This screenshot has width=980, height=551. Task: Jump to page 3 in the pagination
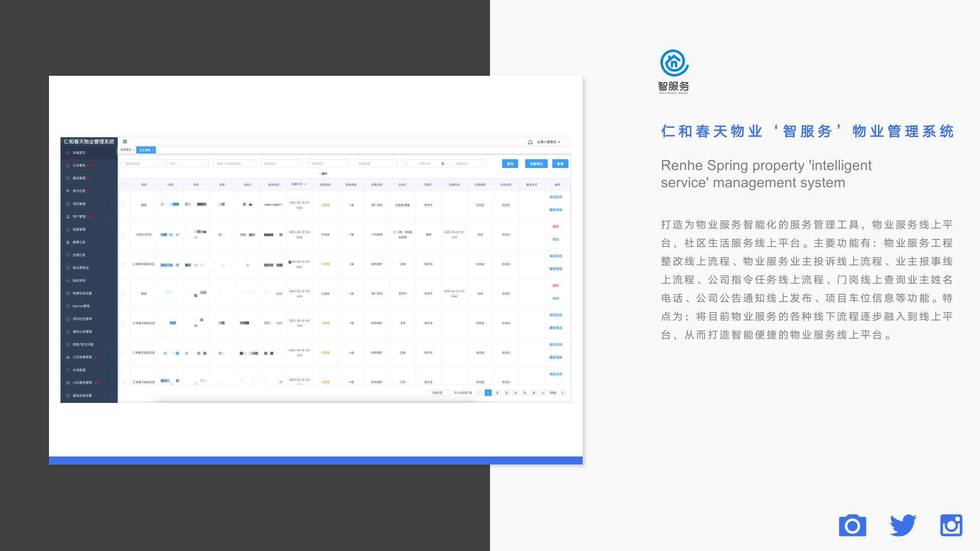pyautogui.click(x=506, y=393)
